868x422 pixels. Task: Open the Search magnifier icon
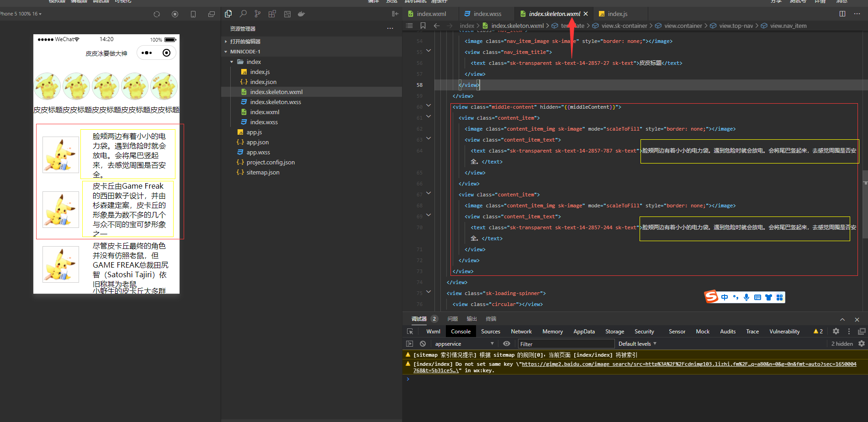point(243,14)
